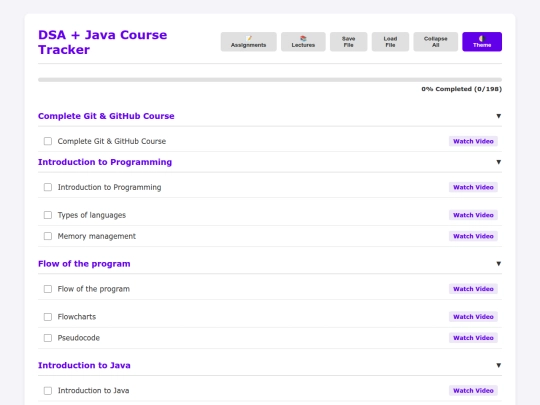
Task: Toggle the Theme button
Action: (x=482, y=42)
